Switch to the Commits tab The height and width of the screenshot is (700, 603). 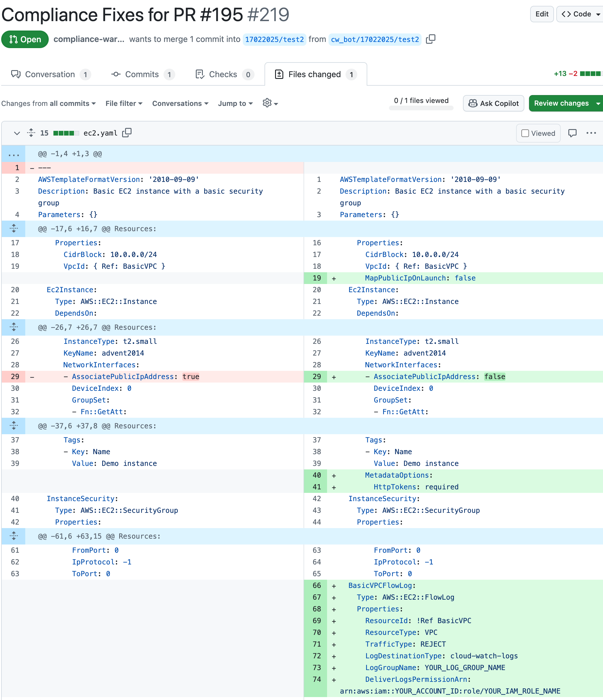pos(142,74)
